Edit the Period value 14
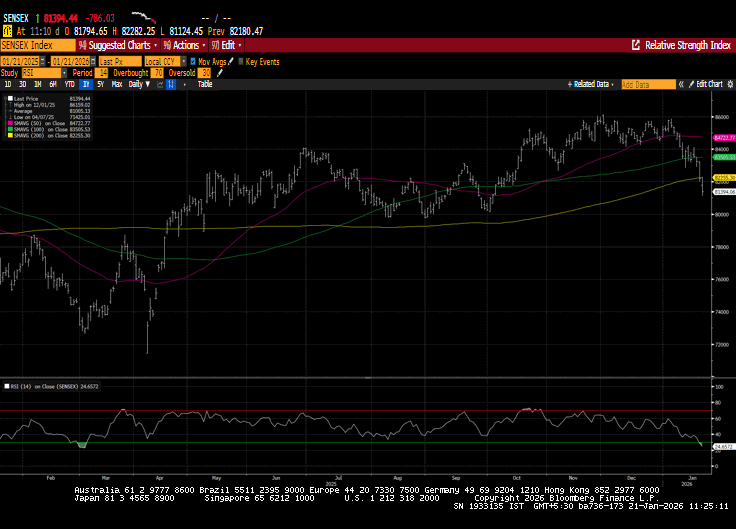Viewport: 736px width, 529px height. coord(101,73)
